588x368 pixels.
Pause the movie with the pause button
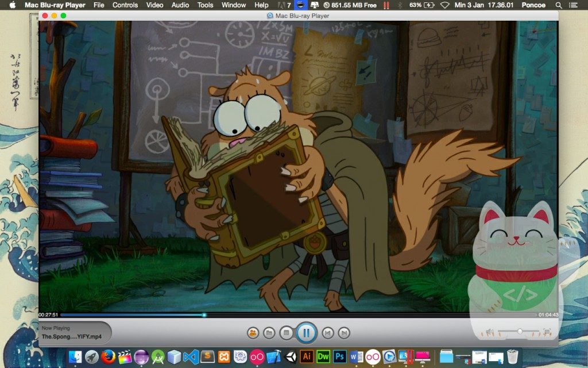pyautogui.click(x=306, y=333)
